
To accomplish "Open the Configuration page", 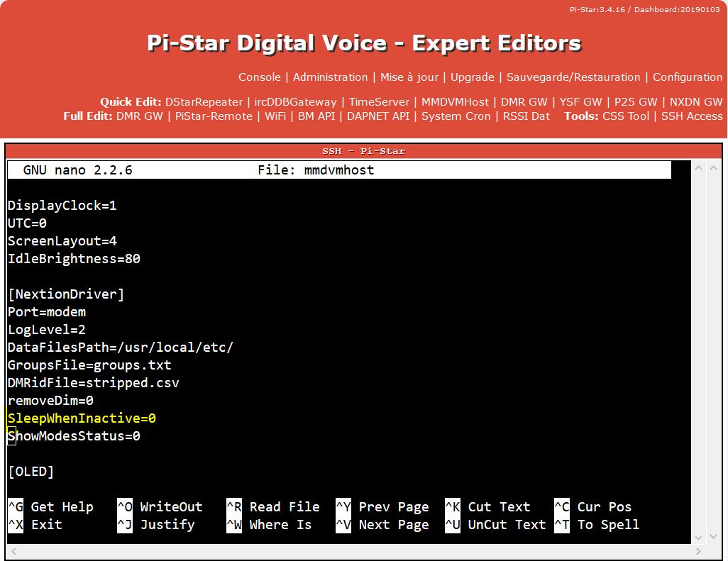I will [687, 77].
